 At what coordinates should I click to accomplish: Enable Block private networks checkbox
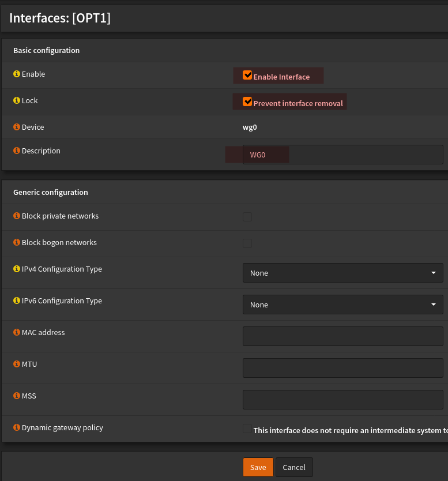[x=247, y=217]
